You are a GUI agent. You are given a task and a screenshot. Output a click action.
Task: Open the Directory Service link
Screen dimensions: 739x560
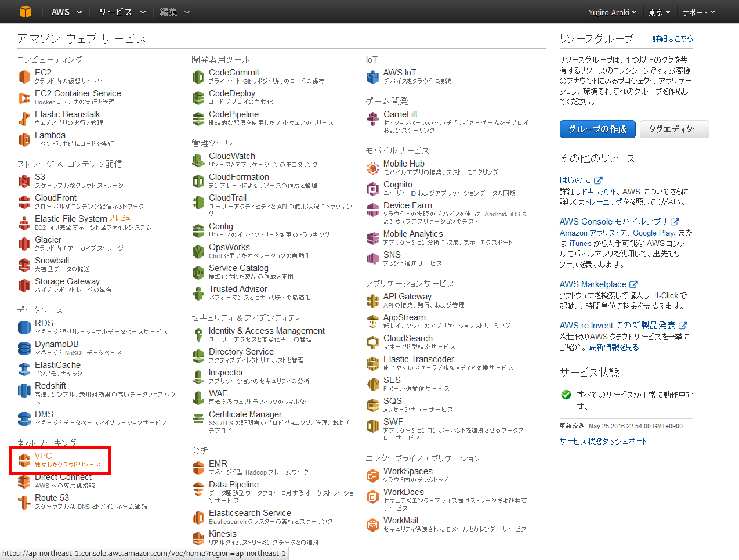click(241, 352)
